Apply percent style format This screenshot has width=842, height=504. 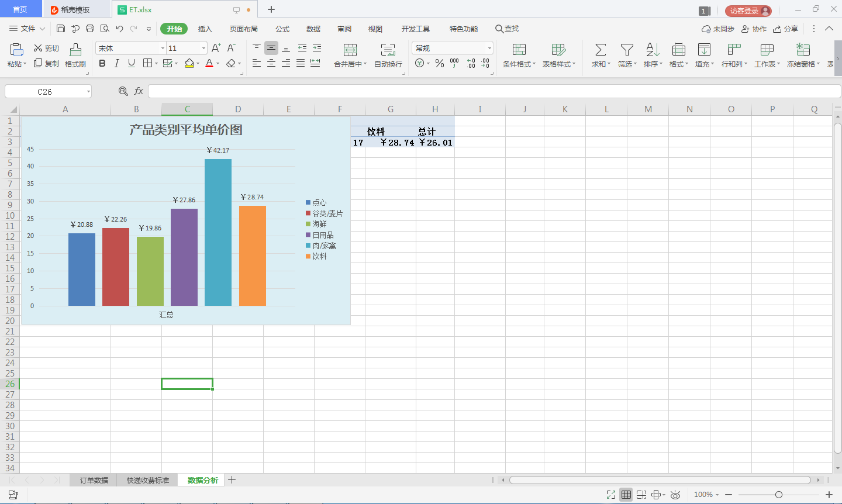tap(440, 63)
